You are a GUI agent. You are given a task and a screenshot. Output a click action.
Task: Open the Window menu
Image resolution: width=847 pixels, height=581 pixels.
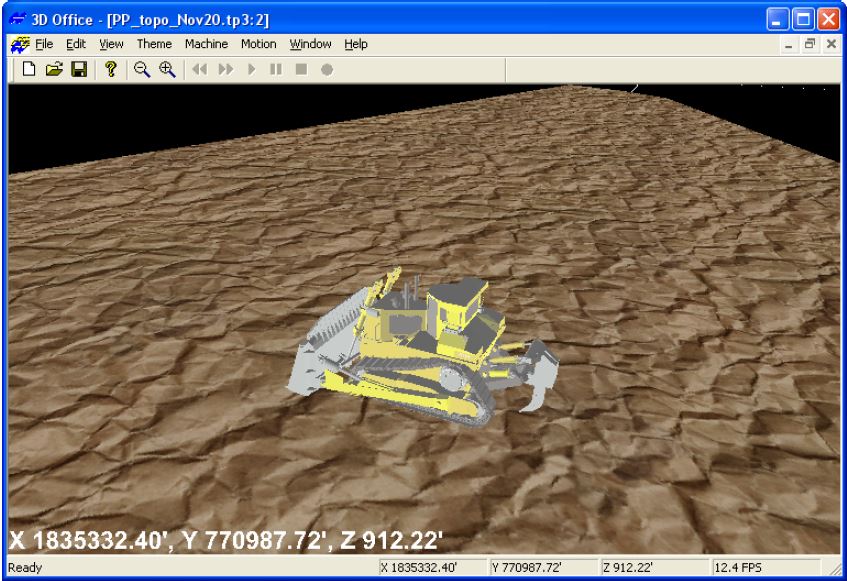coord(310,44)
